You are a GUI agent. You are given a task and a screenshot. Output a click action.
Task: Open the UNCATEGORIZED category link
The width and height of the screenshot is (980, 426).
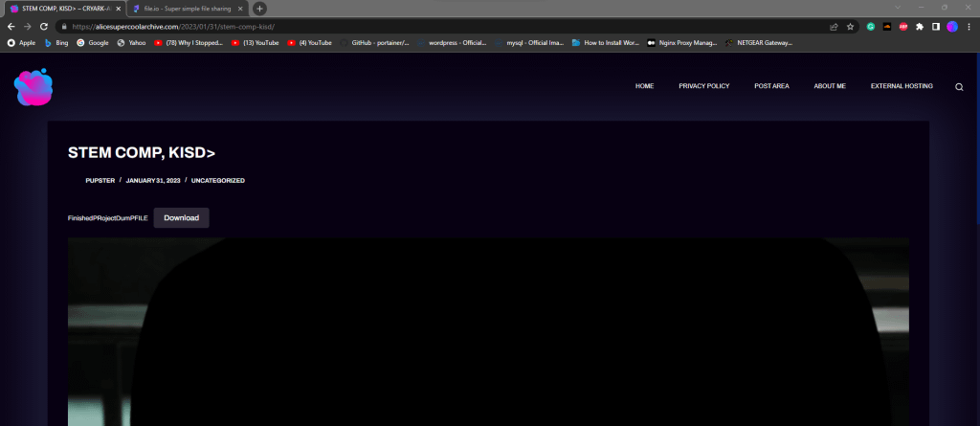[x=217, y=180]
